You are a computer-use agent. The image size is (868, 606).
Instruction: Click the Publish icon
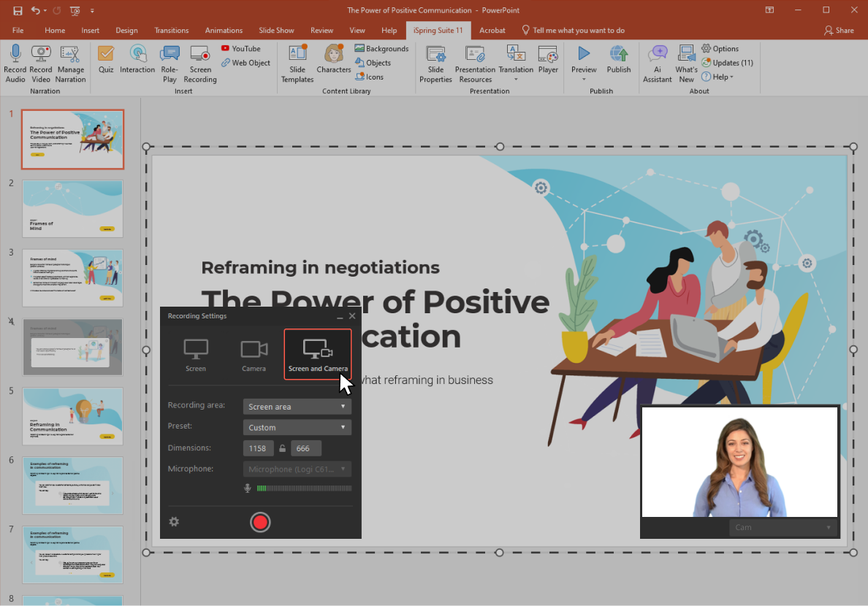point(619,58)
